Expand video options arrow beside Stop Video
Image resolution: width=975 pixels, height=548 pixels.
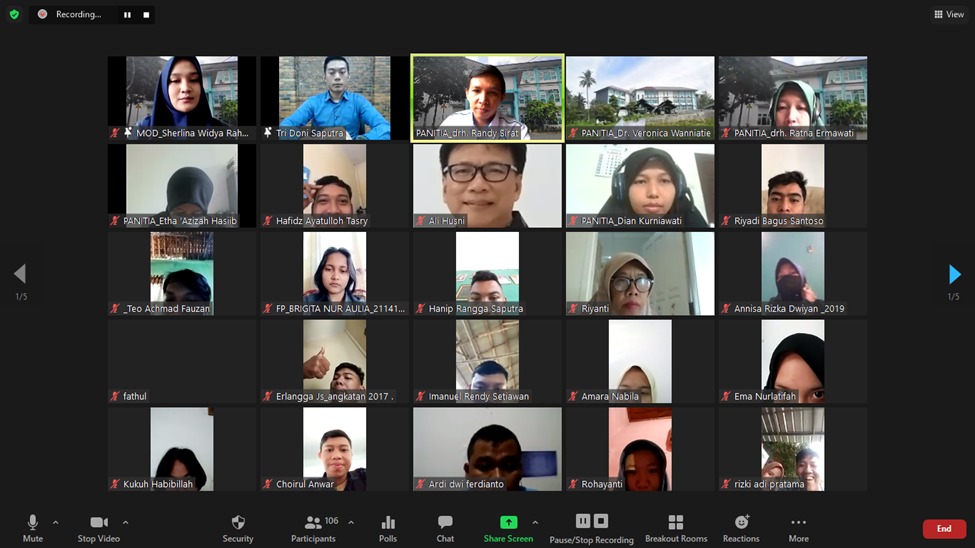pyautogui.click(x=125, y=522)
